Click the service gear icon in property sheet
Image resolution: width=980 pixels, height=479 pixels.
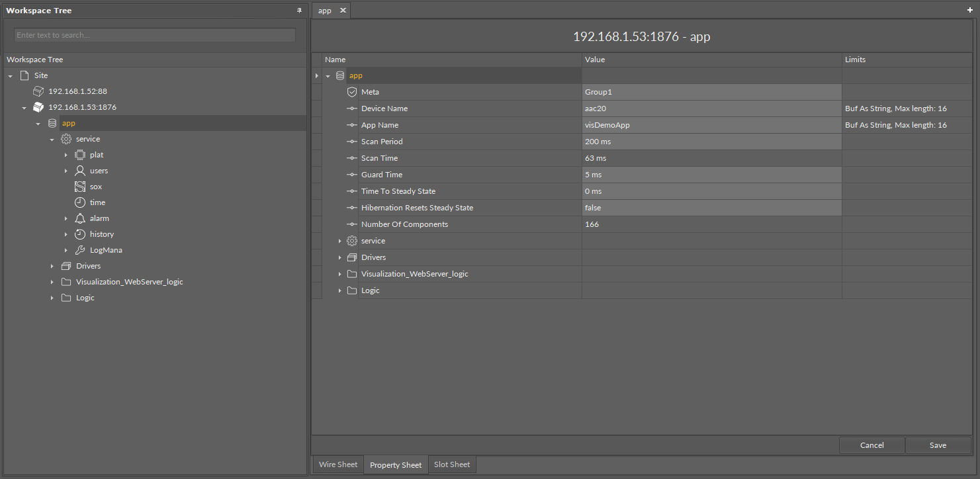pyautogui.click(x=352, y=241)
